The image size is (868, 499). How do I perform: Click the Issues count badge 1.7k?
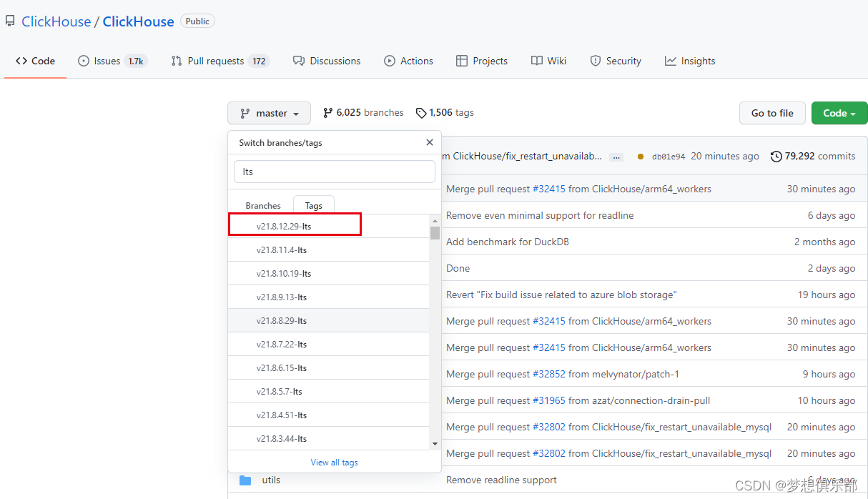(136, 61)
